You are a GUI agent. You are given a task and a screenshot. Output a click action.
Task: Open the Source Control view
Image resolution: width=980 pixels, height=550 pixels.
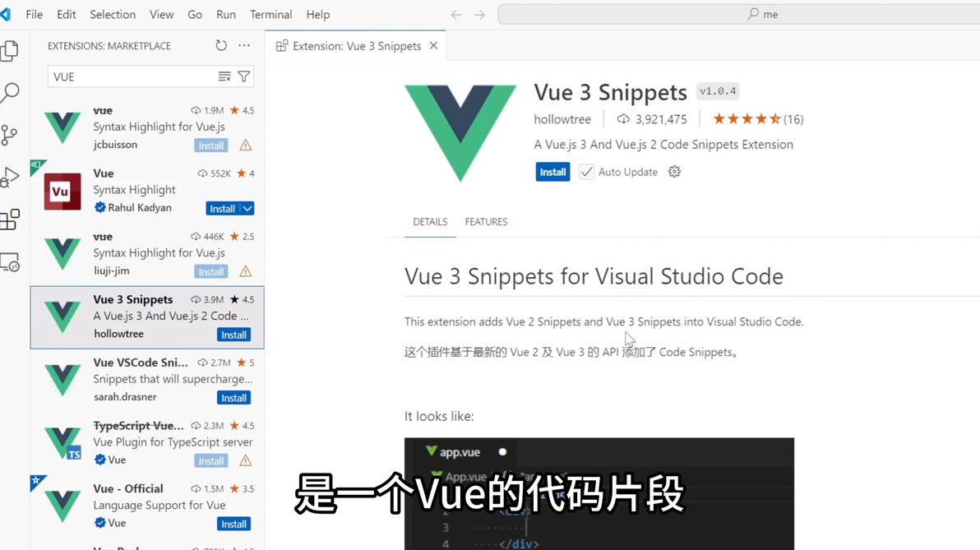coord(9,135)
